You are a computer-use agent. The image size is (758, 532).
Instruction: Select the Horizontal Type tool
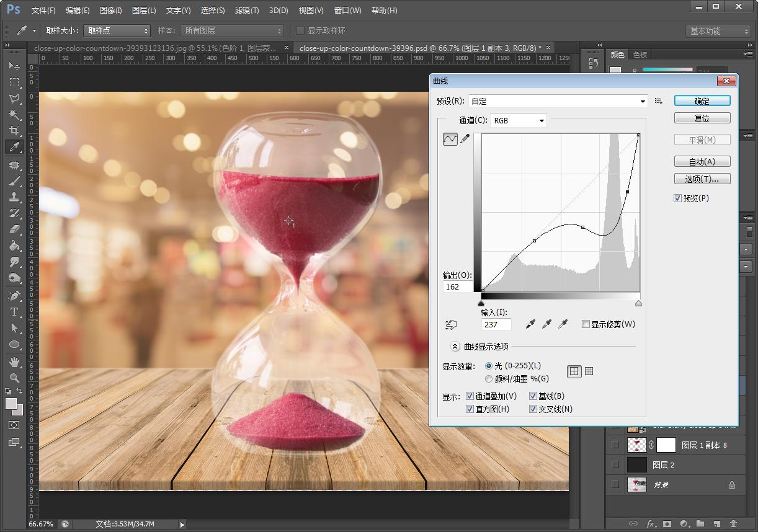click(14, 312)
